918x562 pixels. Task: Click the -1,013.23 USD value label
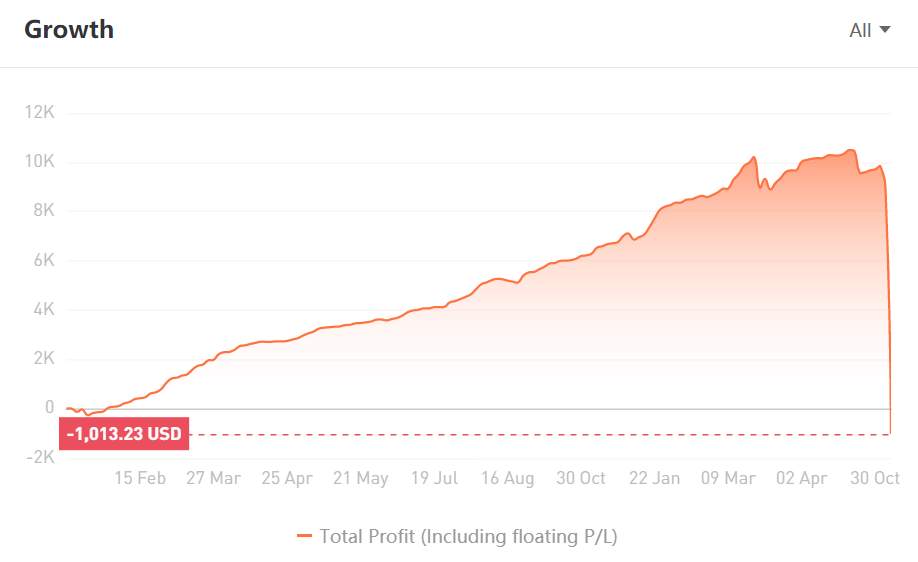124,434
